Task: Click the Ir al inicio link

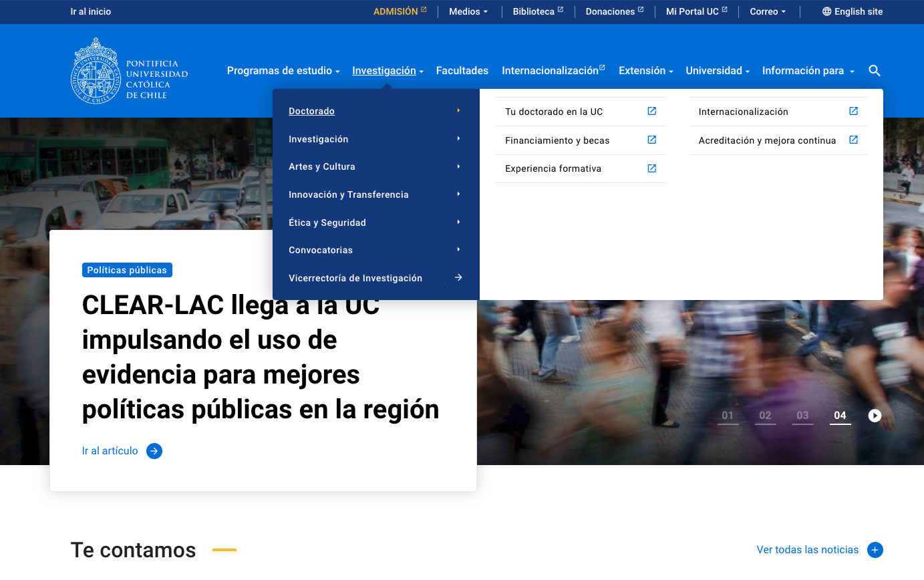Action: point(91,11)
